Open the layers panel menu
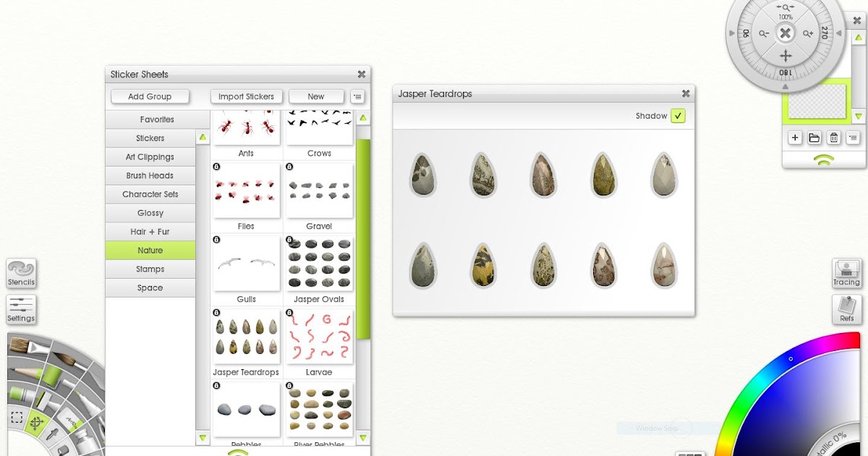Viewport: 868px width, 456px height. [853, 138]
